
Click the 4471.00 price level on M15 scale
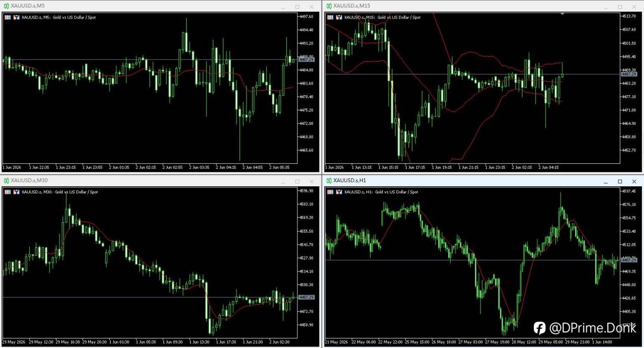[629, 110]
